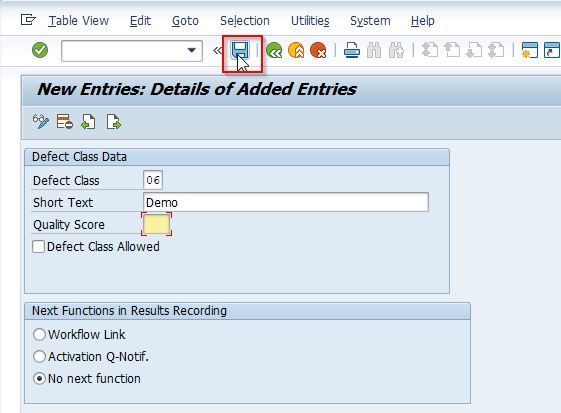This screenshot has height=413, width=561.
Task: Click the yellow Quality Score field
Action: (x=156, y=224)
